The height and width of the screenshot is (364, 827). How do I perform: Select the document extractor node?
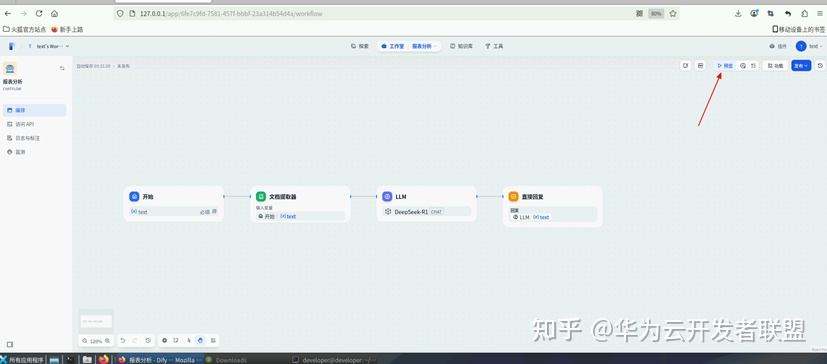[300, 204]
